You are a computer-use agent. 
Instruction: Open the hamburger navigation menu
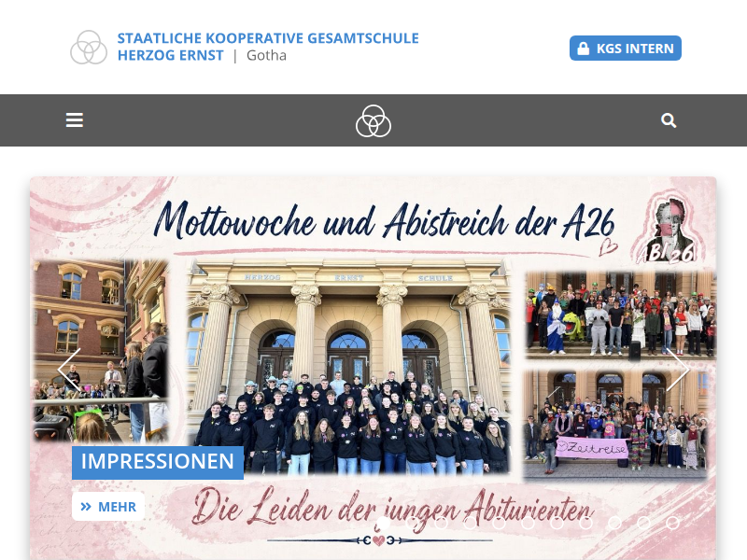pos(75,120)
